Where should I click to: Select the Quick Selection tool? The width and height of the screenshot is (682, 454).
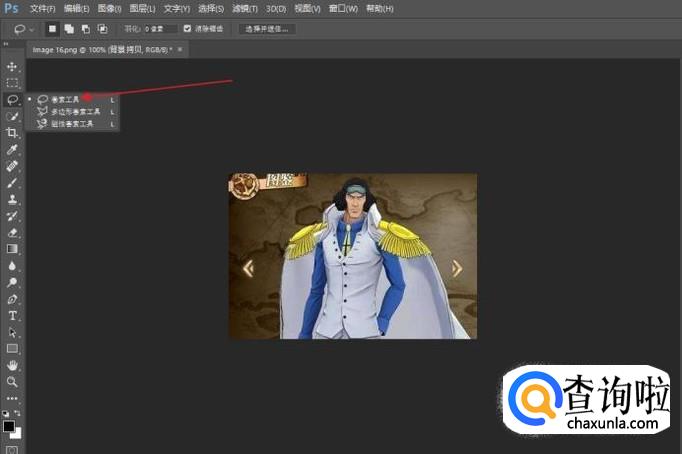(x=12, y=116)
